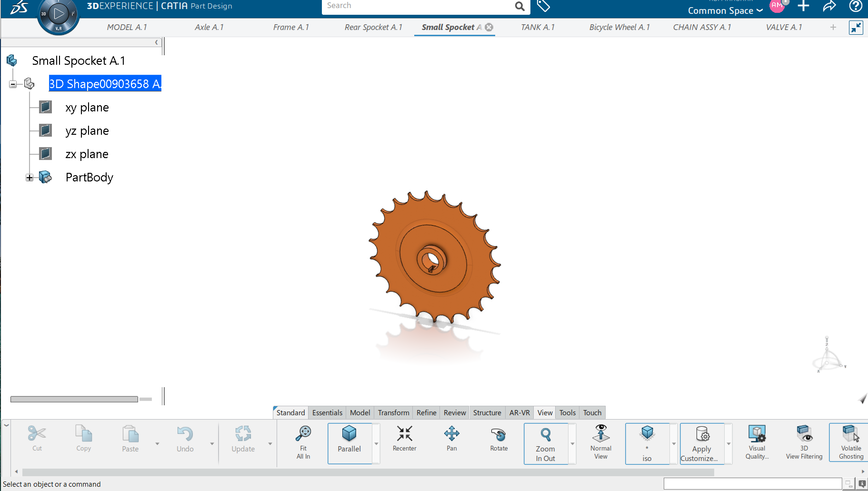Switch to the Essentials tab
The image size is (868, 491).
(x=327, y=413)
